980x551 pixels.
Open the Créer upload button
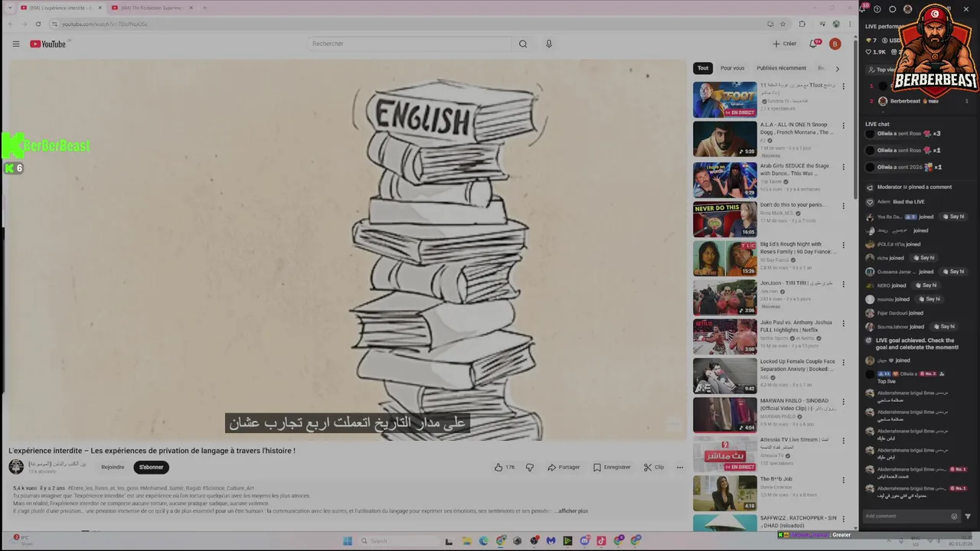pos(784,44)
